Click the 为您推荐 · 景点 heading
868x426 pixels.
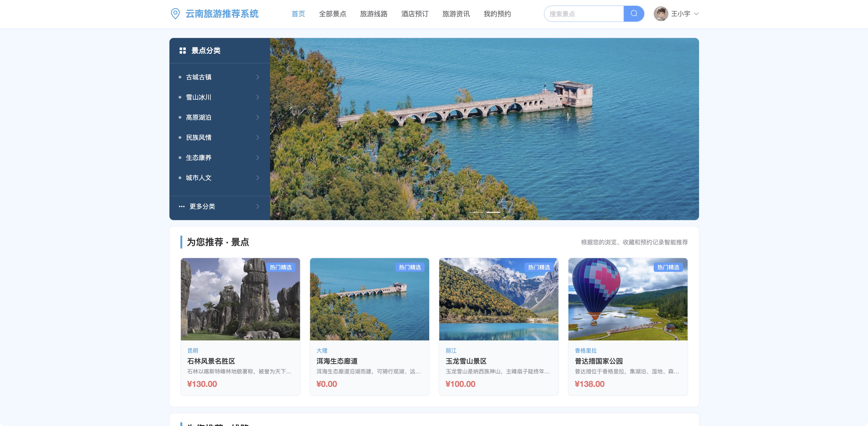click(218, 242)
